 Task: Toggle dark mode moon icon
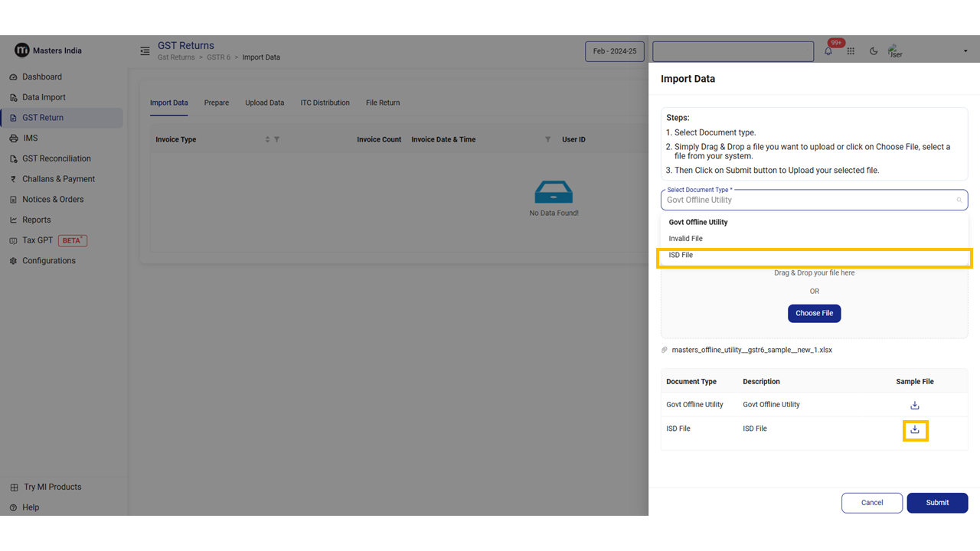click(874, 51)
